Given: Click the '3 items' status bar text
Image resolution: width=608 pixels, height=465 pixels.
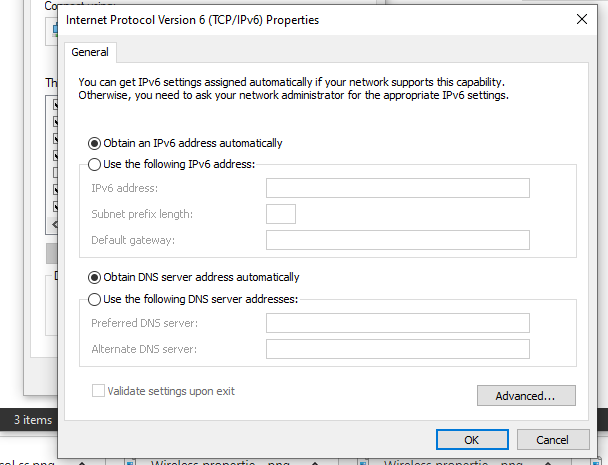Looking at the screenshot, I should (x=32, y=420).
